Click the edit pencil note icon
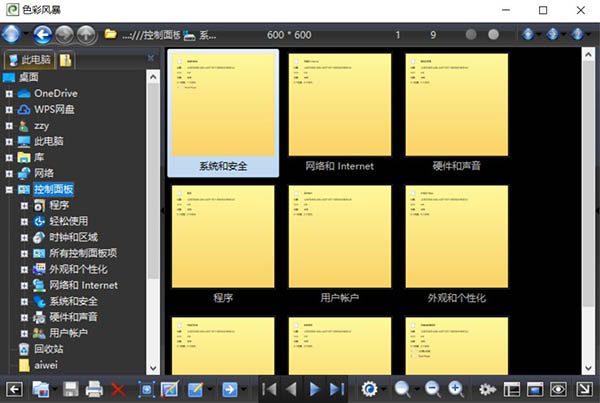600x403 pixels. [x=196, y=390]
